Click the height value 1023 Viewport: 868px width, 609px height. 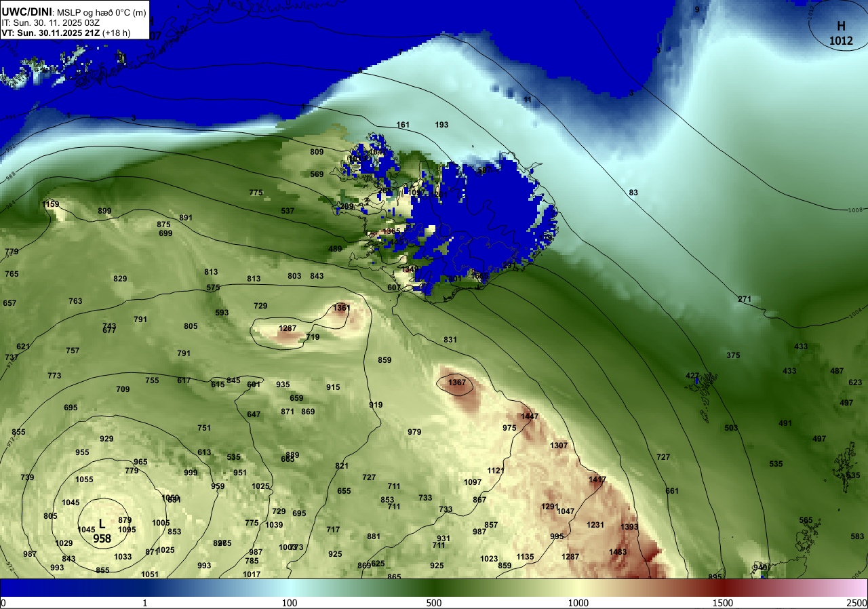point(489,559)
